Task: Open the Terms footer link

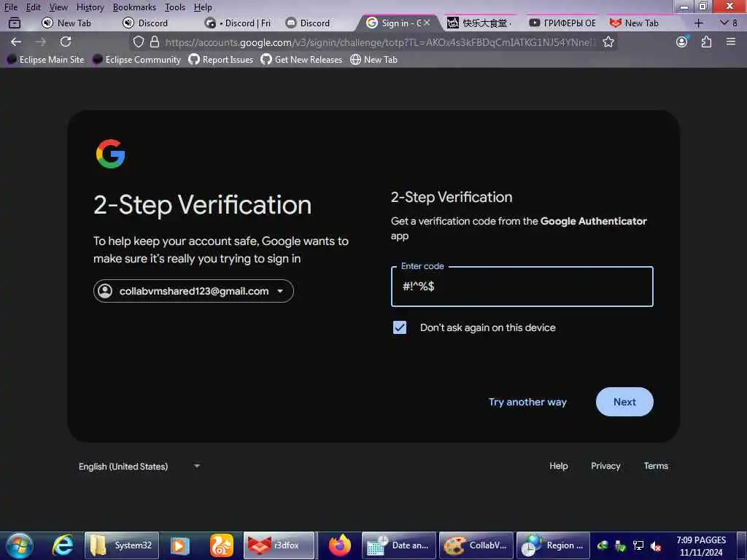Action: [x=656, y=466]
